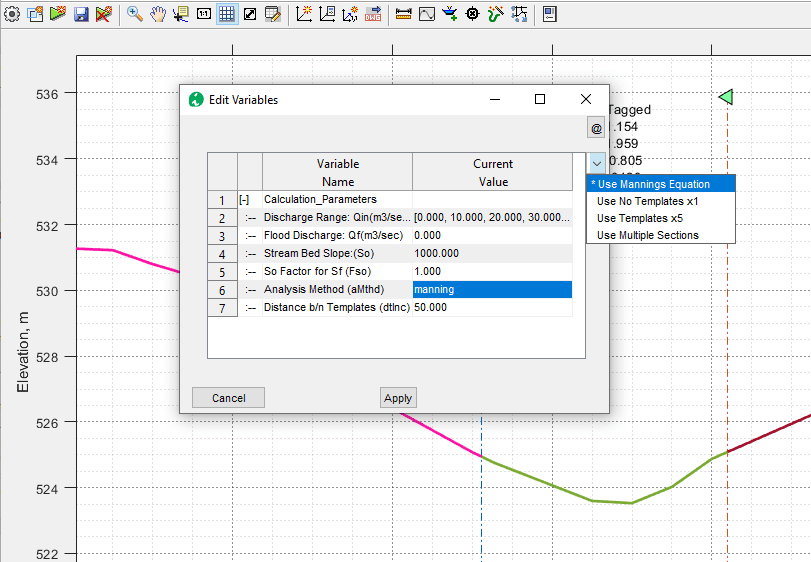
Task: Click Analysis Method (aMthd) label
Action: click(324, 290)
